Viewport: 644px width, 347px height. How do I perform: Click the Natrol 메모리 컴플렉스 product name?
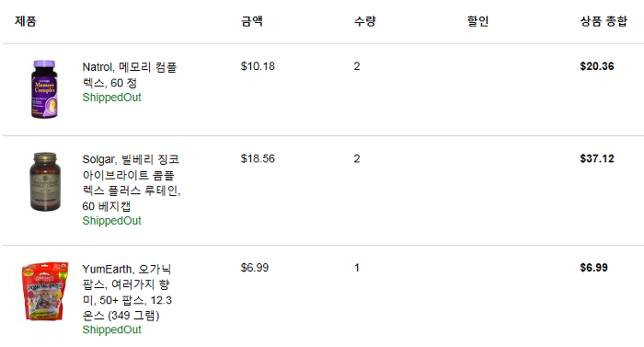[130, 75]
